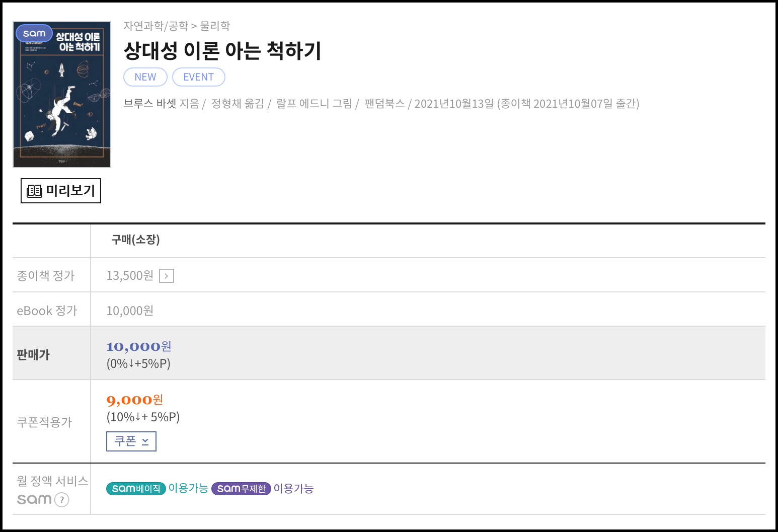778x532 pixels.
Task: Click the sam베이직 badge
Action: pos(136,489)
